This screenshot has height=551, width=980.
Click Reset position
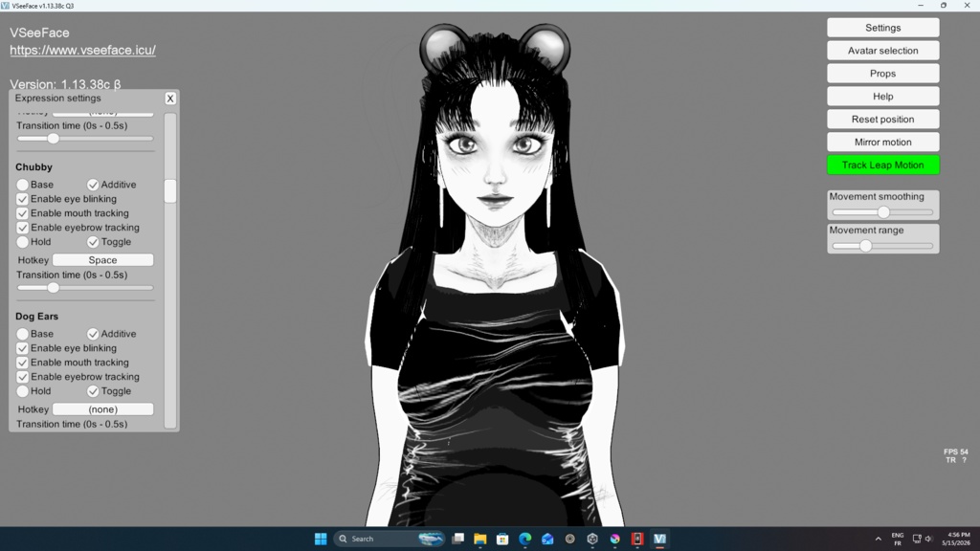coord(882,120)
